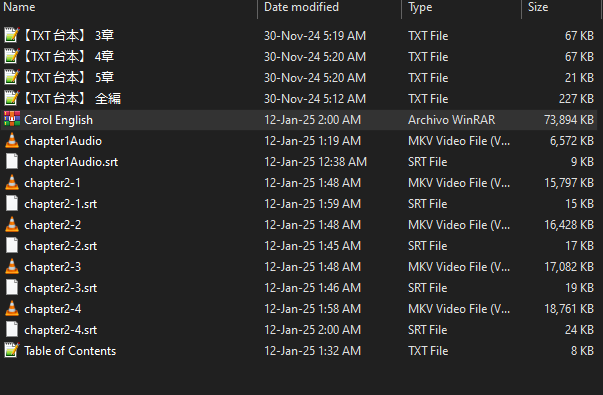Click the notepad icon for Table of Contents

[12, 351]
